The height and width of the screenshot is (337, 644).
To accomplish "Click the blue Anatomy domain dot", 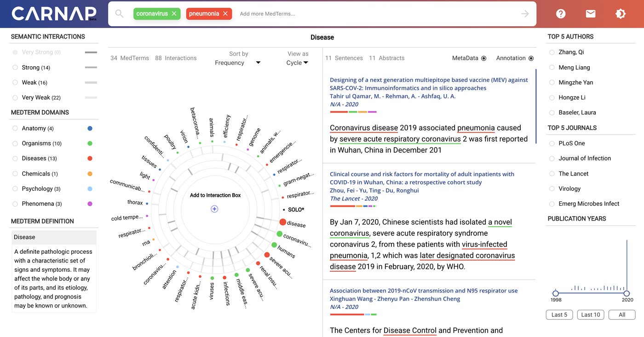I will (x=90, y=128).
